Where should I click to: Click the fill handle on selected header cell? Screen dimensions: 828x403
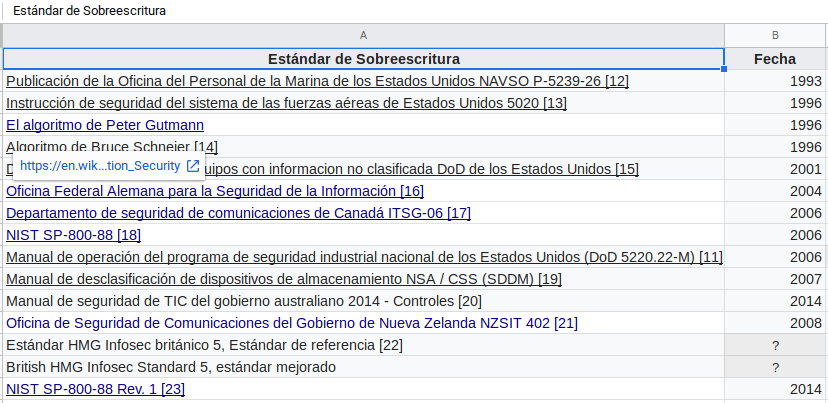coord(724,69)
